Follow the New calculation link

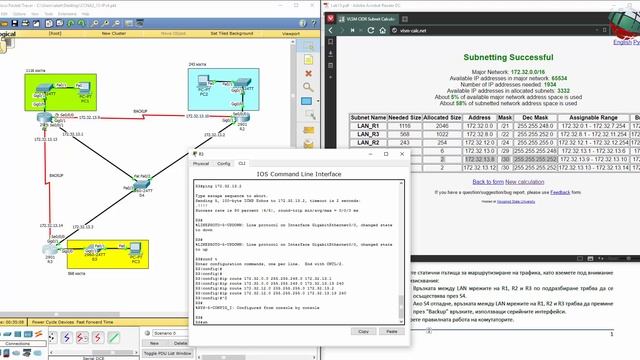524,182
